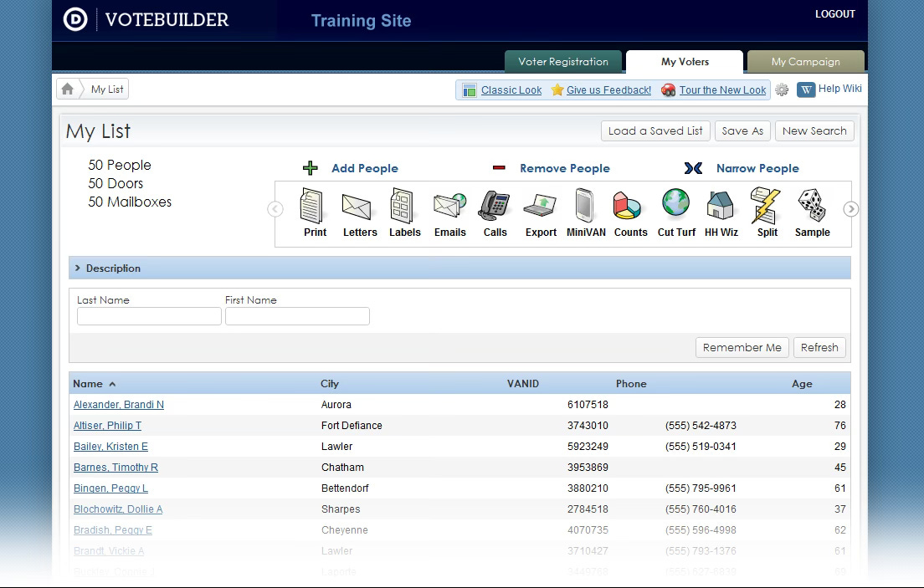Select the My Voters tab
Screen dimensions: 924x588
point(685,62)
